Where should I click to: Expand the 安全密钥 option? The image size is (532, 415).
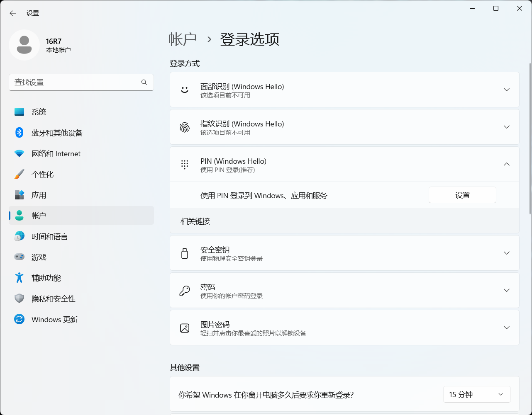click(506, 253)
